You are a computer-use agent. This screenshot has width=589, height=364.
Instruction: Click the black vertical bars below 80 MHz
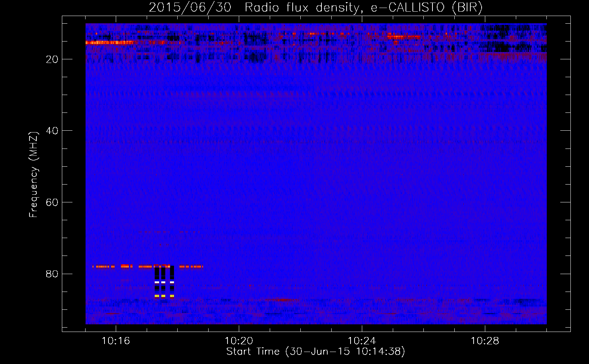tap(164, 282)
